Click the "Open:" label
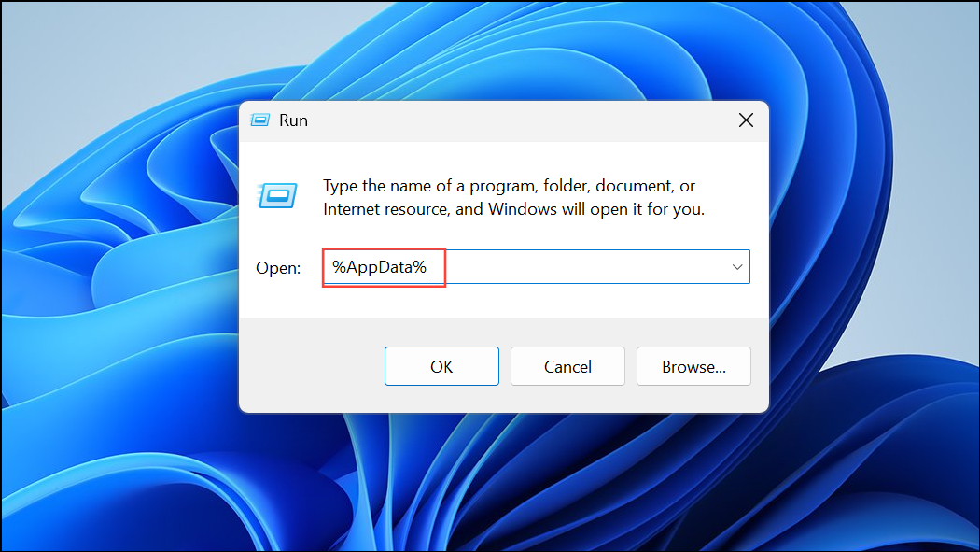The image size is (980, 552). 278,268
